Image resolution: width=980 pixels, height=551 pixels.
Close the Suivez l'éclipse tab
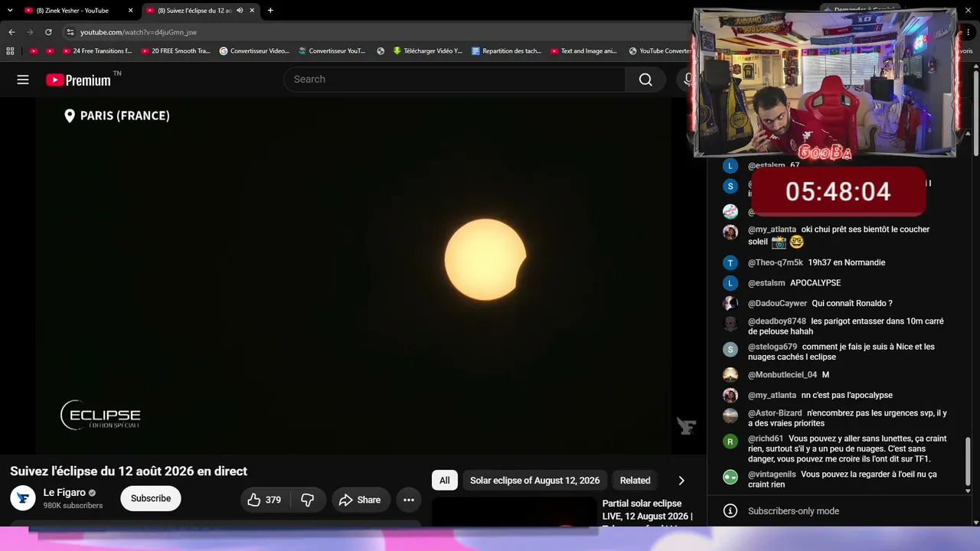tap(252, 11)
